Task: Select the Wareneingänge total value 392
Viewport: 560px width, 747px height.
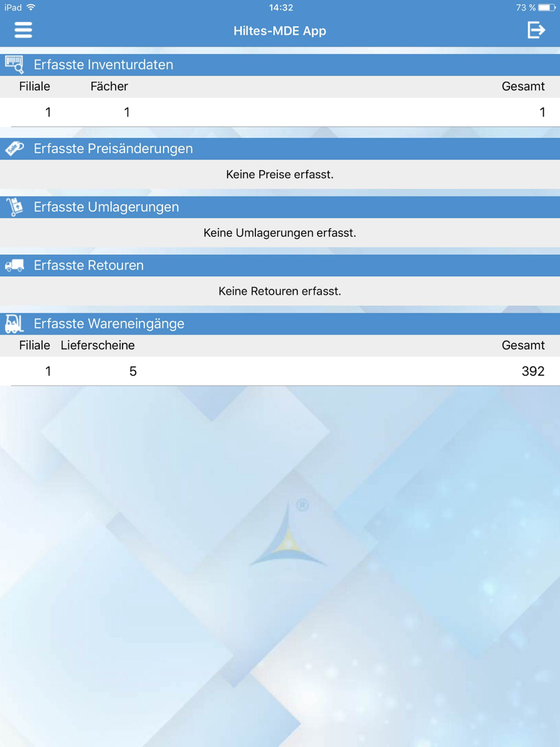Action: click(x=533, y=371)
